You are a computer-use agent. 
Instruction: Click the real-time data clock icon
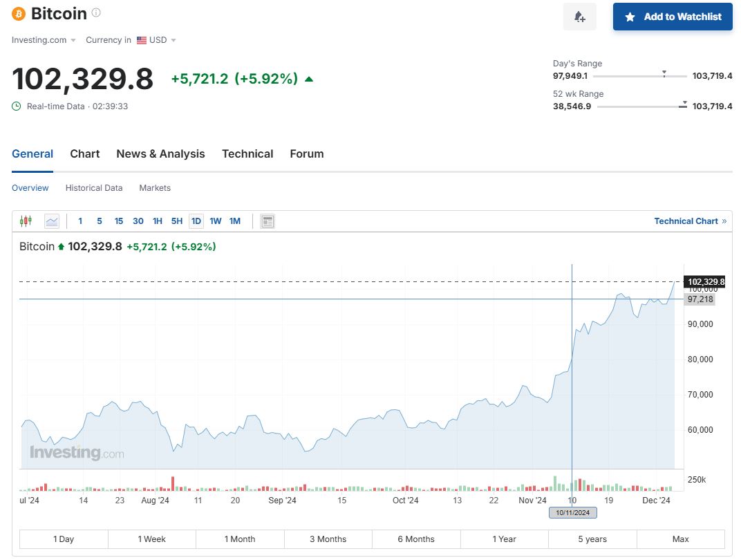click(x=17, y=106)
